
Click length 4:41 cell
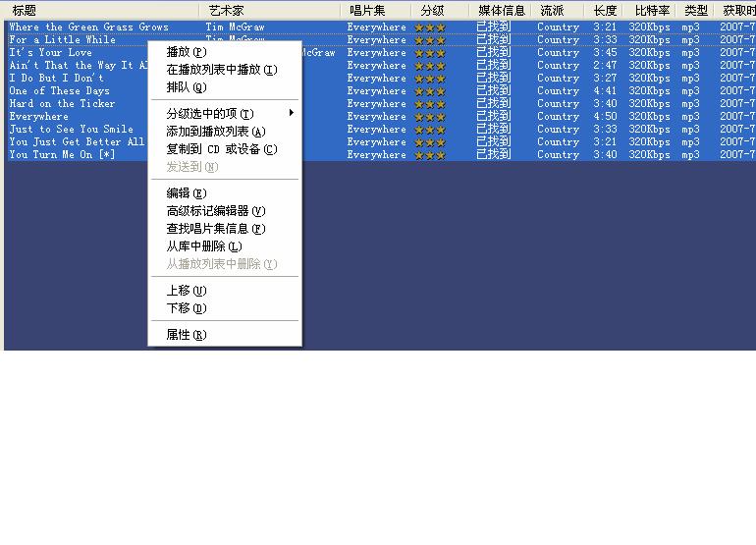point(605,90)
